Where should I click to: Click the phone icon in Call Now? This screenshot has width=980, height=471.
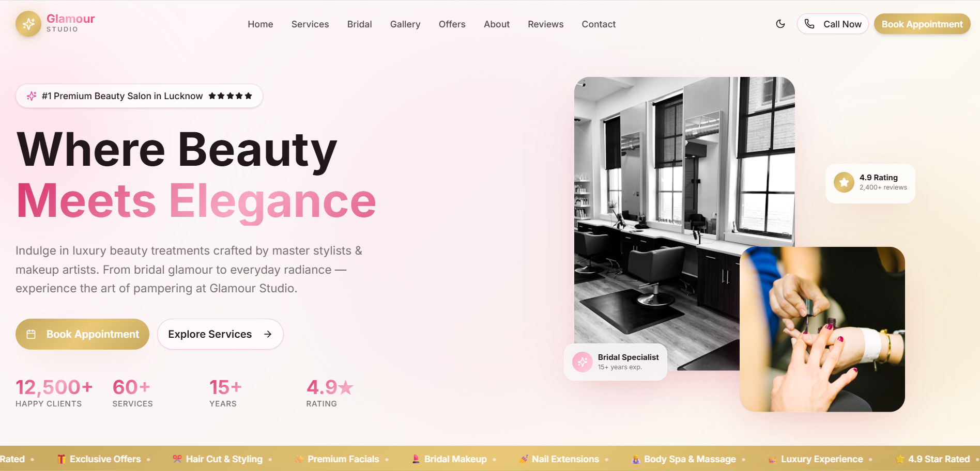pos(809,24)
